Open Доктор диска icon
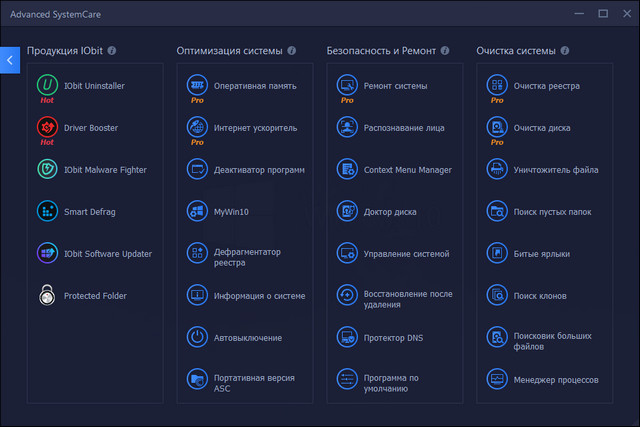Image resolution: width=640 pixels, height=427 pixels. tap(348, 211)
